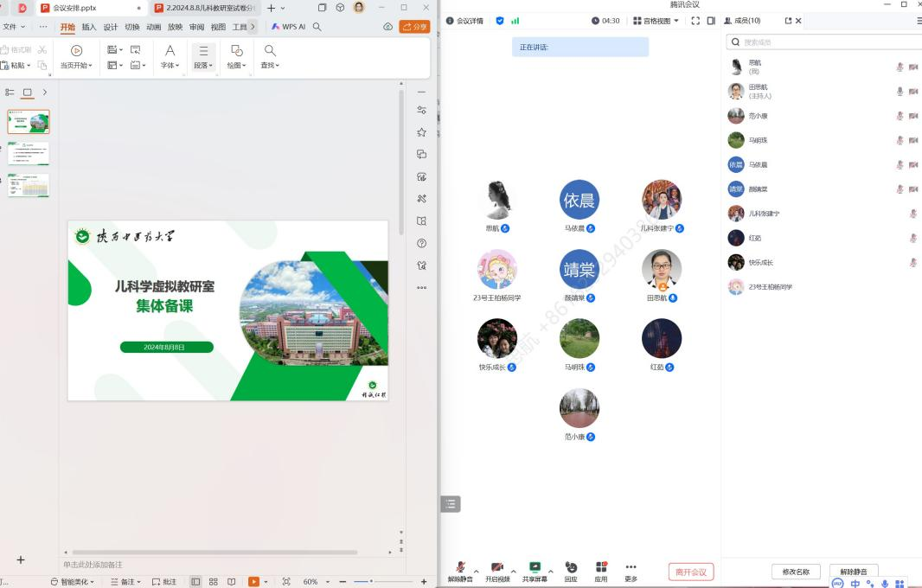Expand the 宫格视图 layout dropdown
Viewport: 922px width, 588px height.
point(656,21)
